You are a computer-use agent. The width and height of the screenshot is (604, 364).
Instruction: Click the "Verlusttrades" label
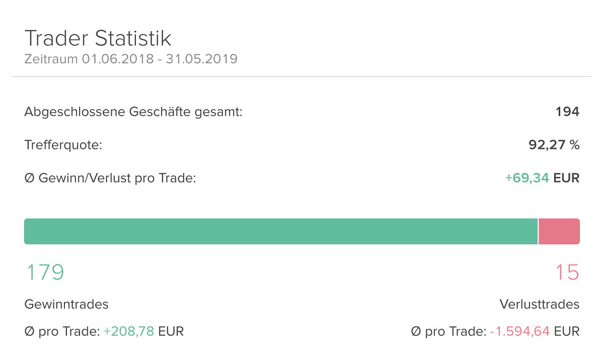pos(540,304)
